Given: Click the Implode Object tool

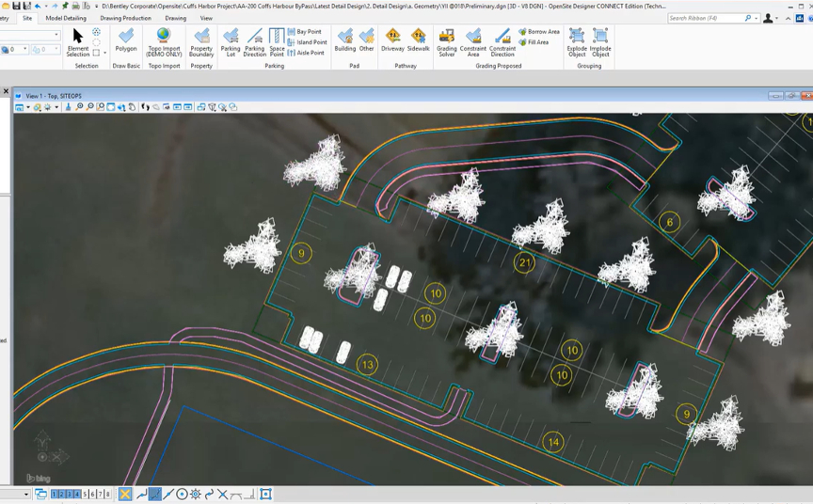Looking at the screenshot, I should coord(600,42).
